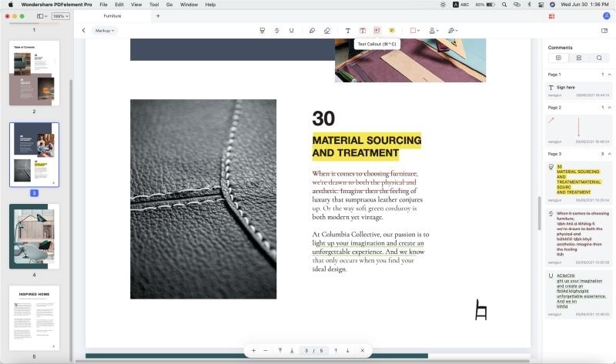Open the Markup mode dropdown
616x364 pixels.
[105, 31]
